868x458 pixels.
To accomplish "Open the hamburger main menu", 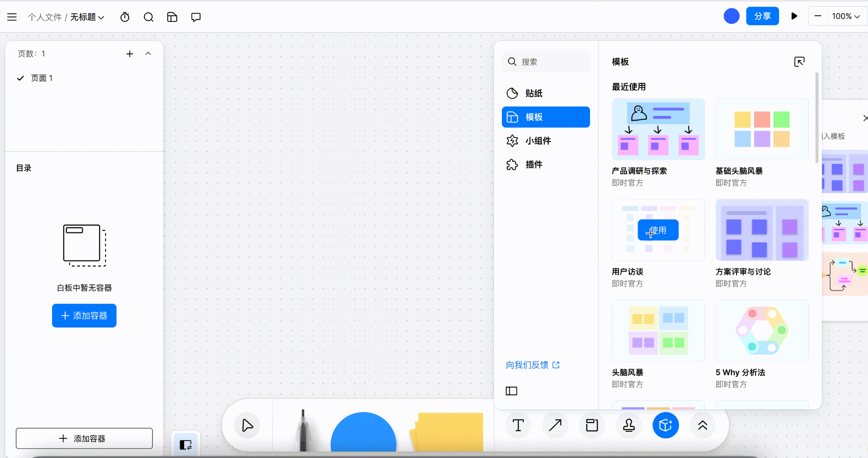I will [12, 17].
